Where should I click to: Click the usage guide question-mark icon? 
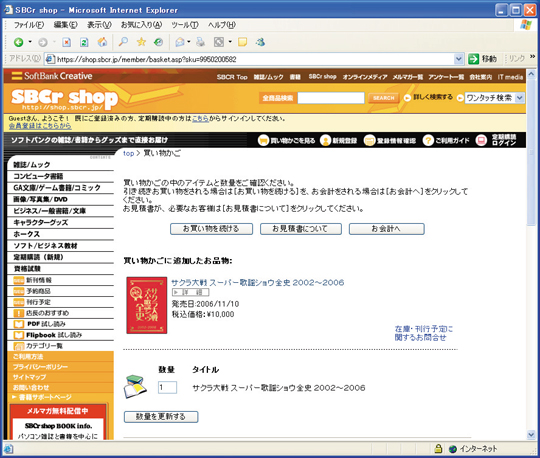pyautogui.click(x=428, y=140)
